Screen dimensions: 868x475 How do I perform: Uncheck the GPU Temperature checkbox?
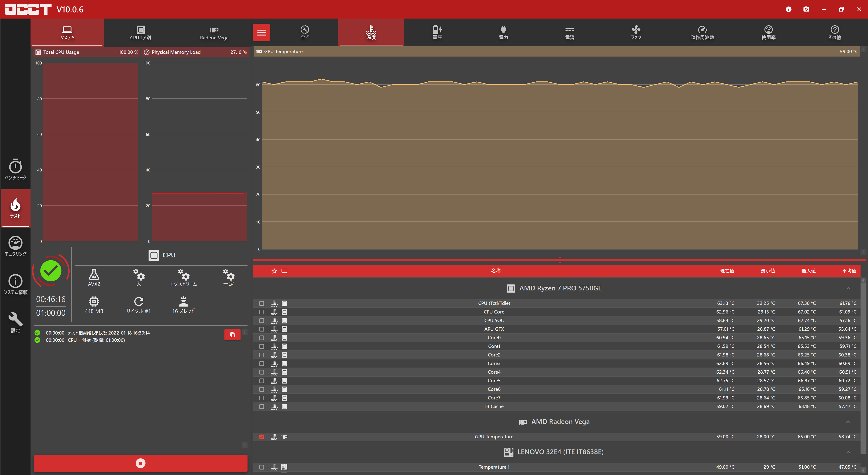[x=262, y=437]
